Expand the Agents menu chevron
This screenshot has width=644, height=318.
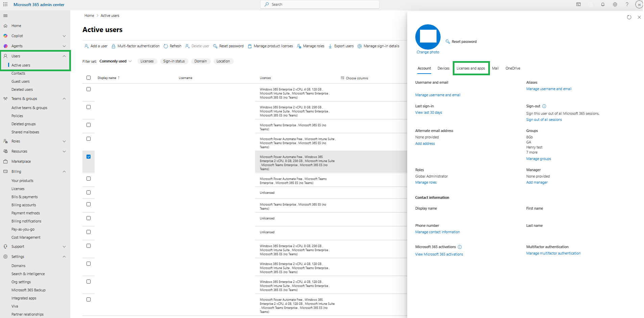click(x=64, y=46)
